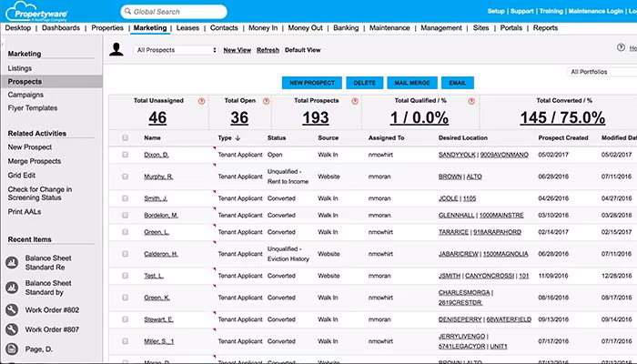Click the DELETE button
Viewport: 637px width, 364px height.
pyautogui.click(x=364, y=83)
